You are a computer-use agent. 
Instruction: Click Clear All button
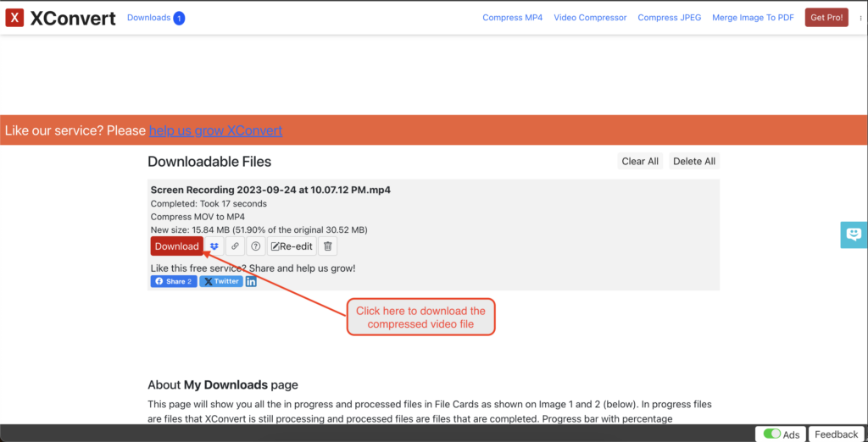[x=640, y=161]
